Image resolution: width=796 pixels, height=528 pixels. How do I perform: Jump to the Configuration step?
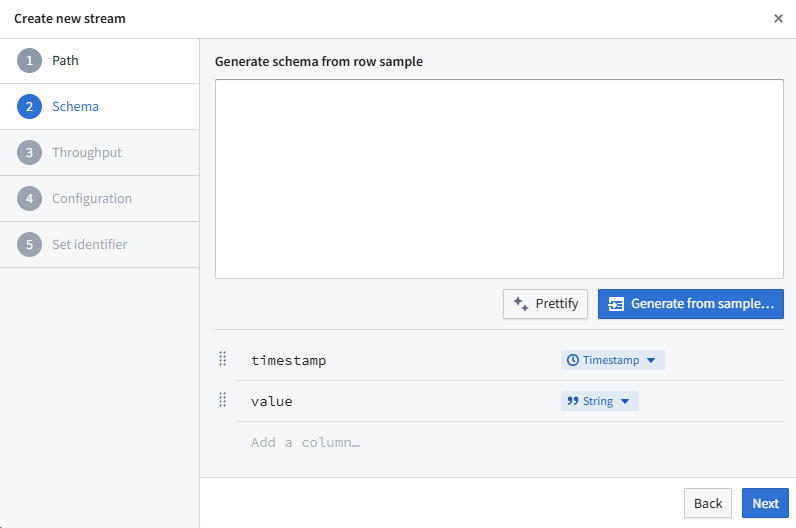pyautogui.click(x=92, y=199)
